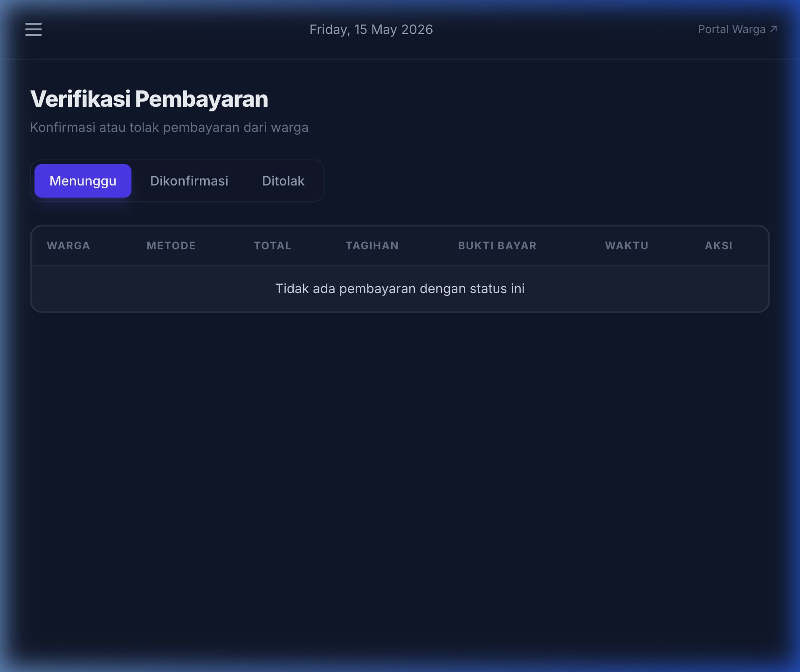Click the TAGIHAN column header
This screenshot has height=672, width=800.
click(x=372, y=246)
